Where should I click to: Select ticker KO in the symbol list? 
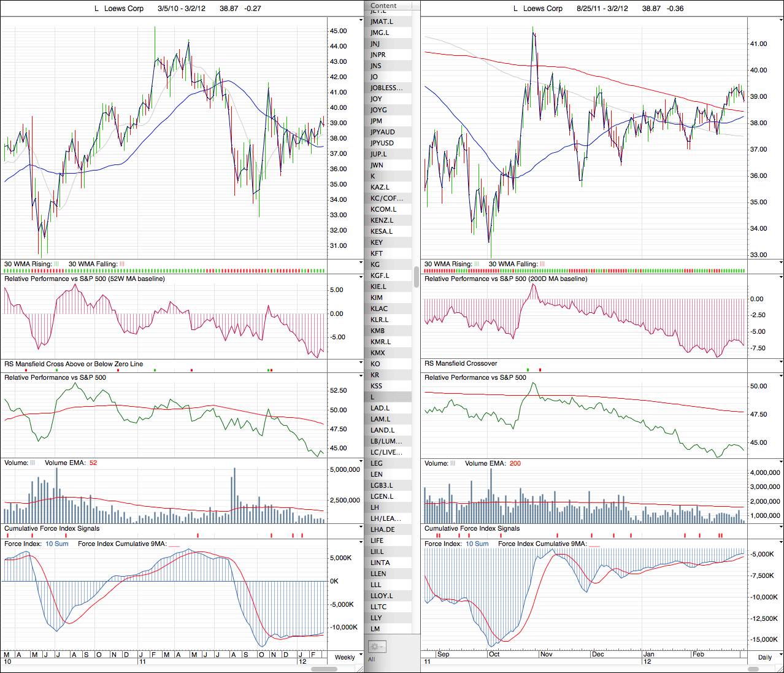point(375,364)
